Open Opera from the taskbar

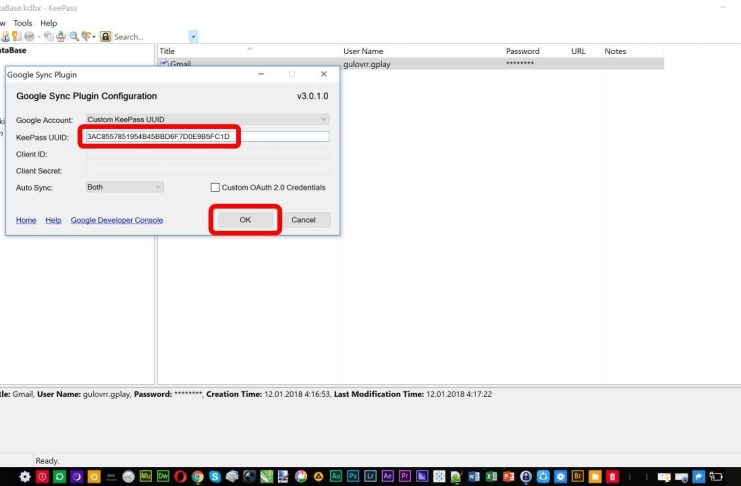[180, 477]
